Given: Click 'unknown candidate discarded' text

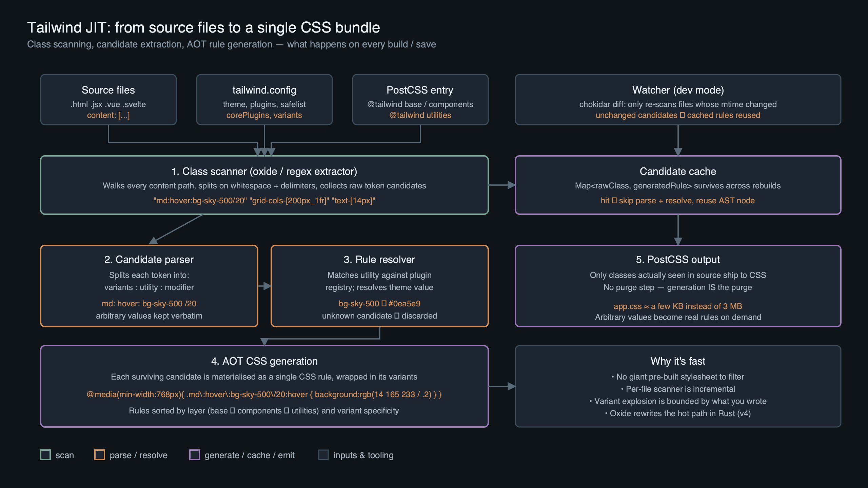Looking at the screenshot, I should 379,316.
